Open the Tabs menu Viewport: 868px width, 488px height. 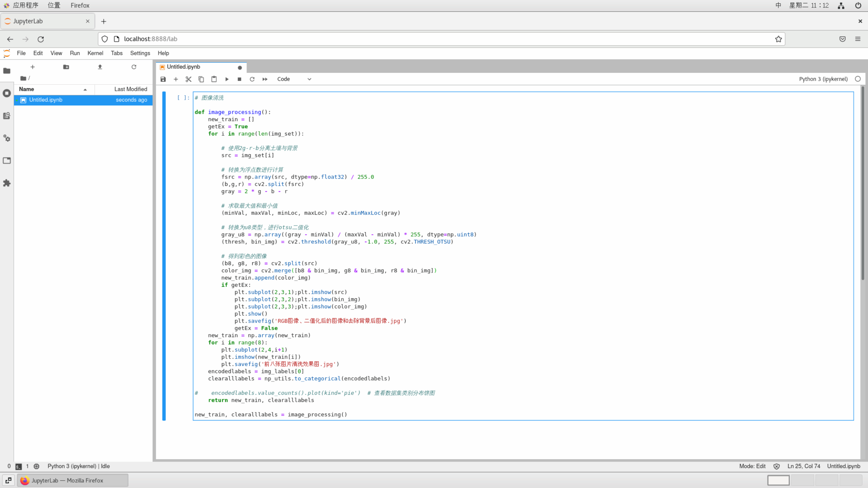[x=117, y=53]
